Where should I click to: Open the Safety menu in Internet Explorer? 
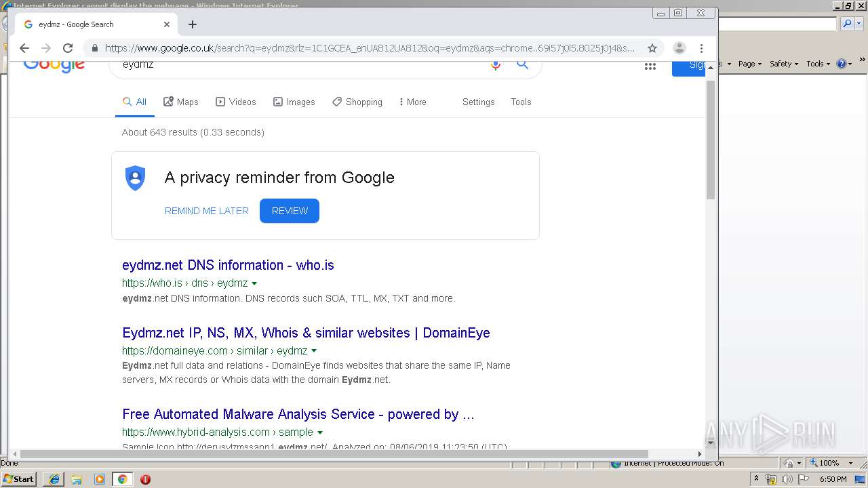point(784,64)
